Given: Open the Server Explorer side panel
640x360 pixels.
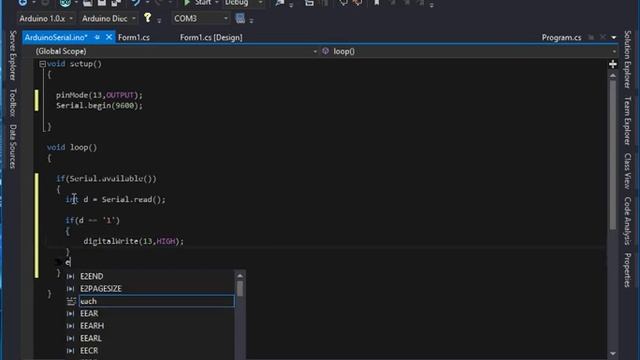Looking at the screenshot, I should pos(13,55).
